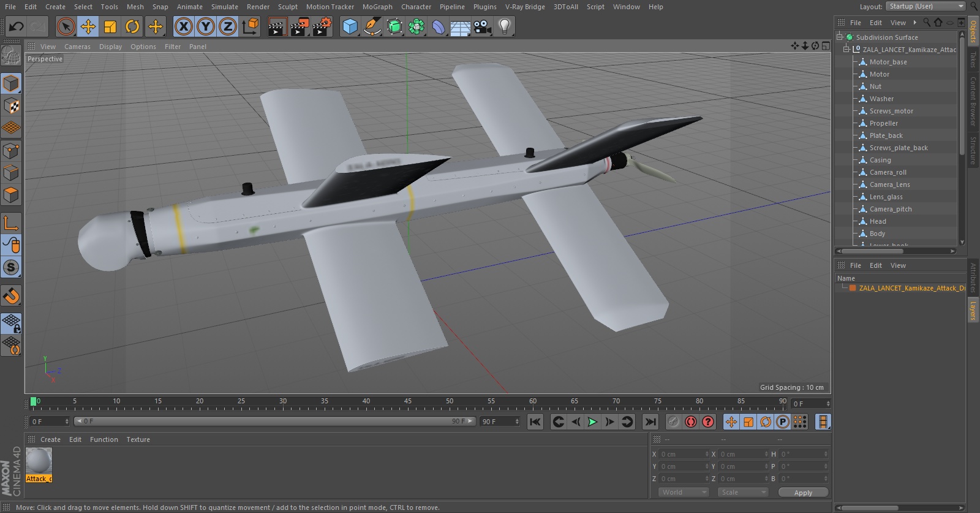The width and height of the screenshot is (980, 513).
Task: Go to end of animation
Action: [x=650, y=422]
